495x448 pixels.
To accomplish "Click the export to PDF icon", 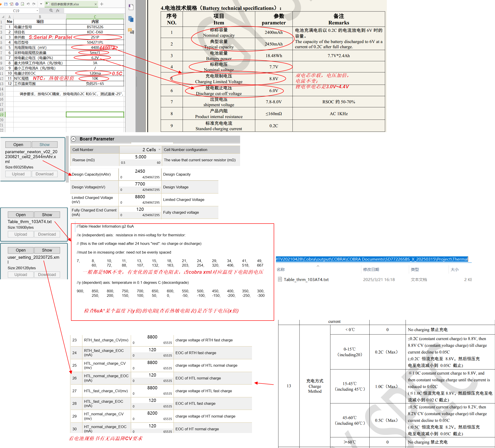I will coord(11,4).
